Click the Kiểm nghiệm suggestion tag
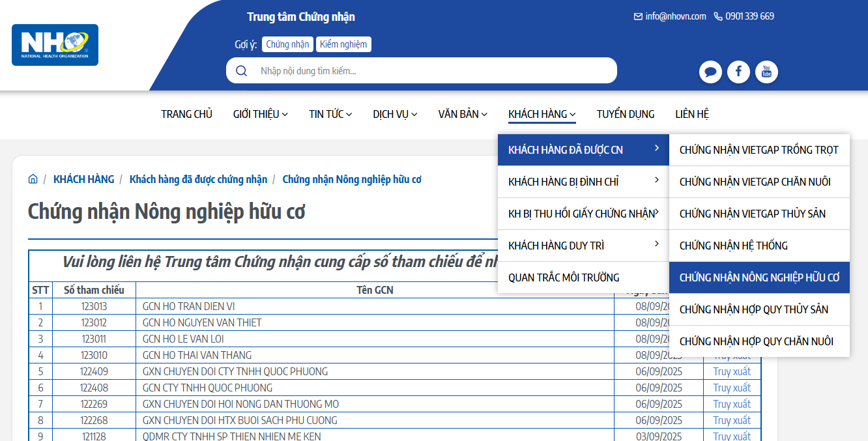 pyautogui.click(x=343, y=44)
